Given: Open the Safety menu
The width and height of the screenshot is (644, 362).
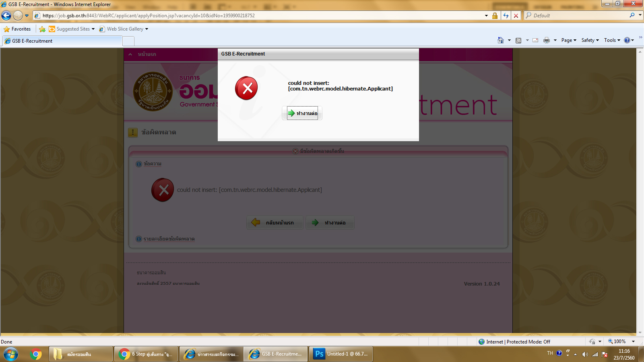Looking at the screenshot, I should [x=590, y=40].
